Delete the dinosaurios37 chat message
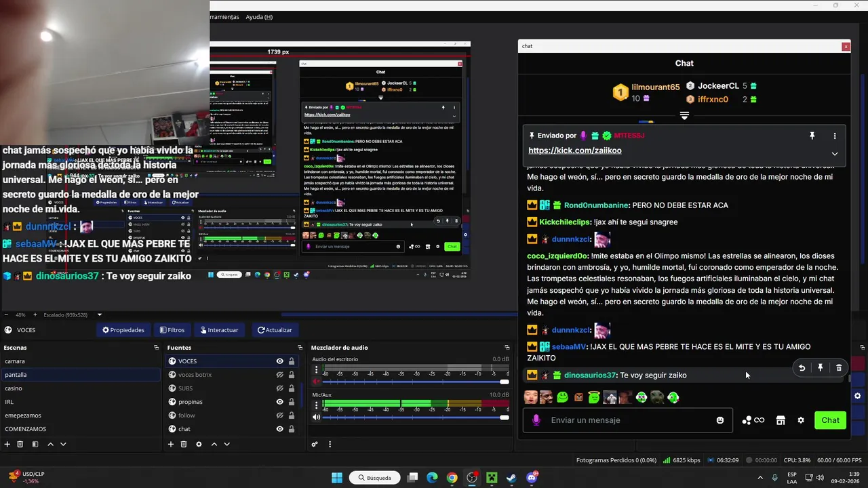This screenshot has height=488, width=868. tap(839, 367)
